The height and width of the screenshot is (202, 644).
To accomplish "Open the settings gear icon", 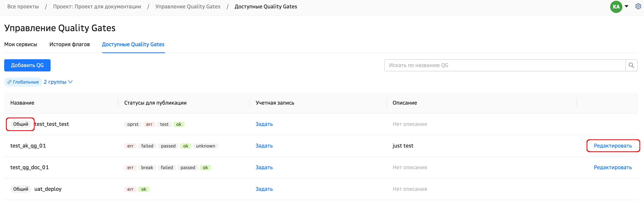I will [x=638, y=6].
